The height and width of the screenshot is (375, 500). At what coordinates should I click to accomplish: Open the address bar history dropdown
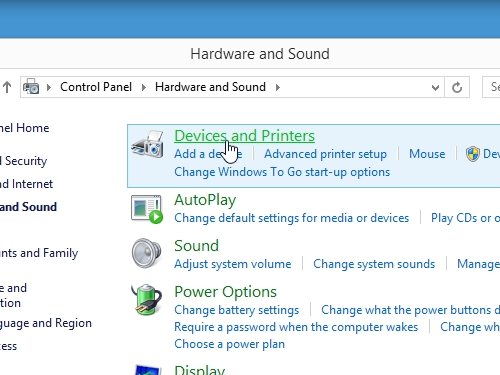pos(435,88)
